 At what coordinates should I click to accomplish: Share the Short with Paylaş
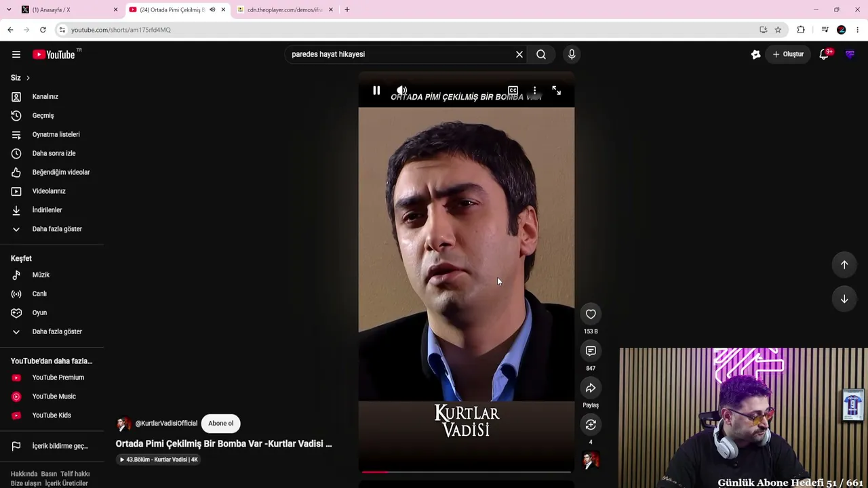[591, 388]
